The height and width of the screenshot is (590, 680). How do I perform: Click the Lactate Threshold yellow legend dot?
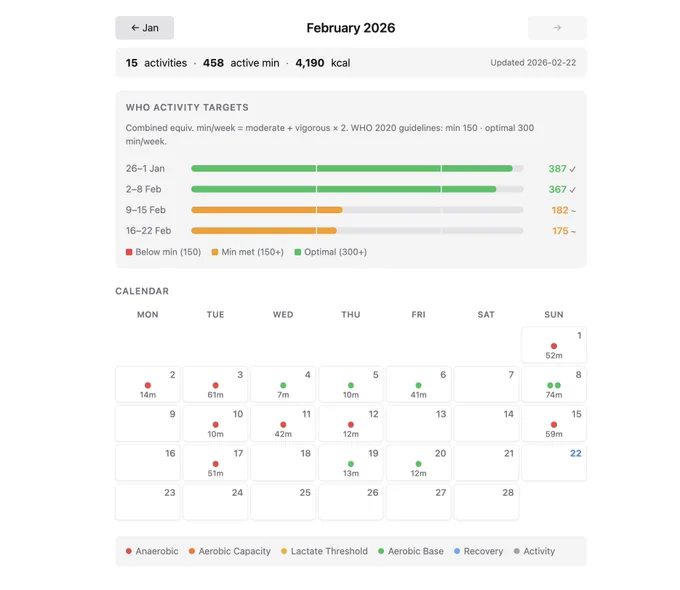(x=284, y=551)
